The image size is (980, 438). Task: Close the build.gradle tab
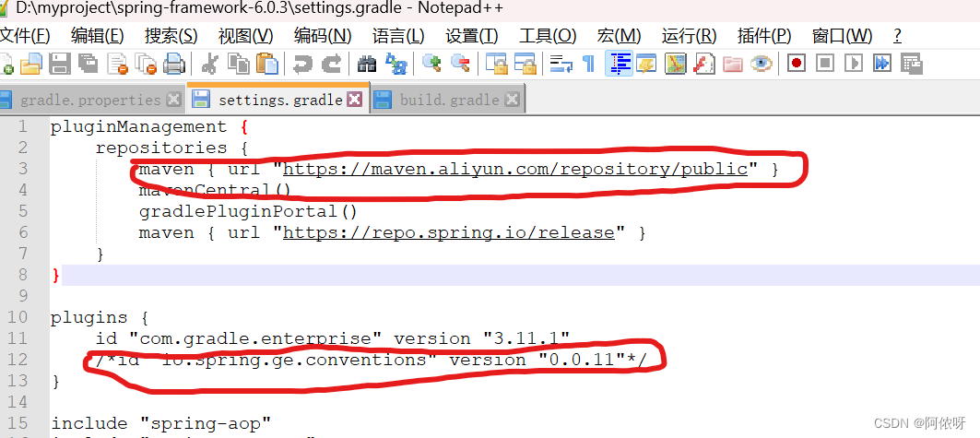(x=512, y=100)
